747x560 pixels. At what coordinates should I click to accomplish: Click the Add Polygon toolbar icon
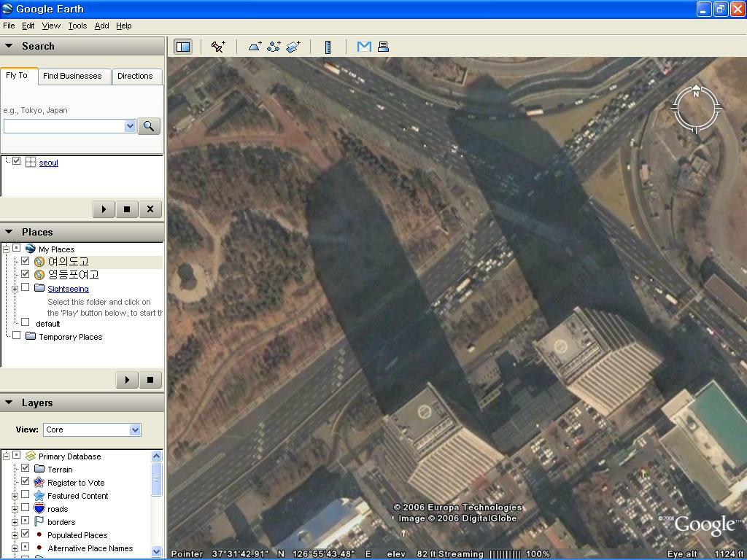coord(255,47)
